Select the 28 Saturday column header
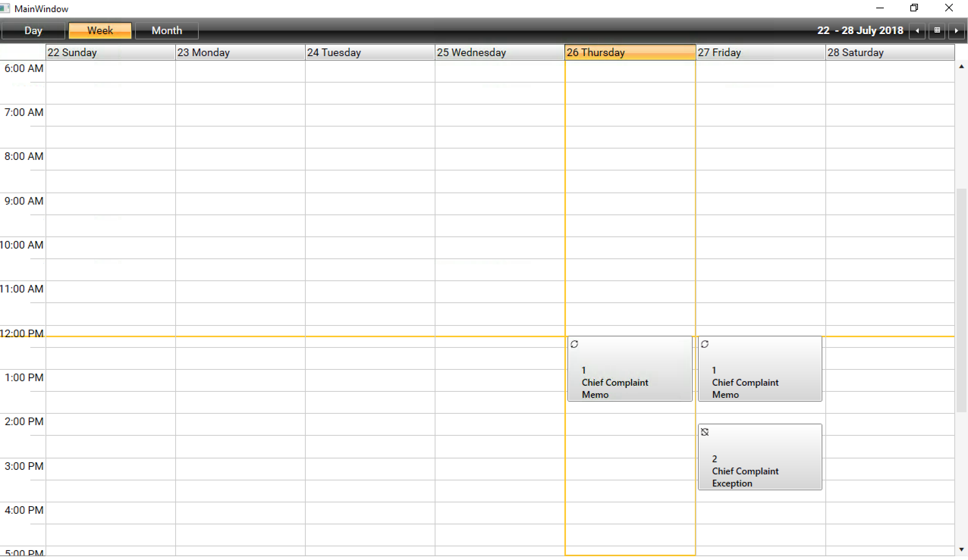 [889, 53]
